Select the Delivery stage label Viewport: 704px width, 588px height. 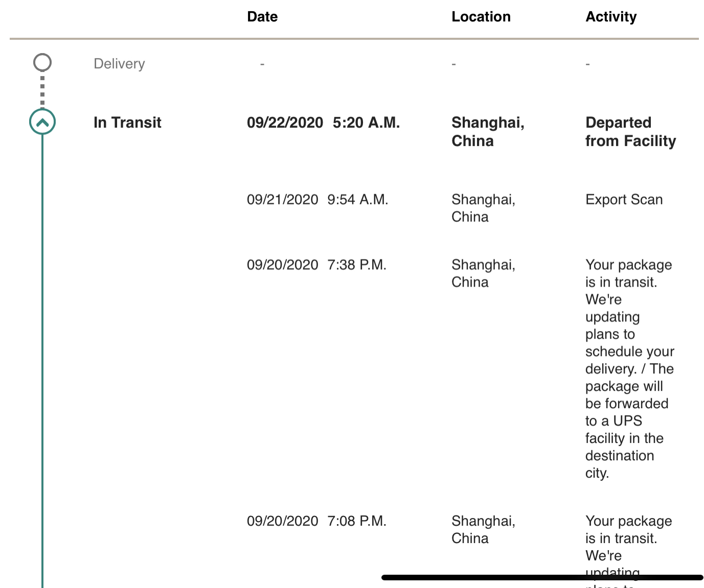tap(119, 64)
